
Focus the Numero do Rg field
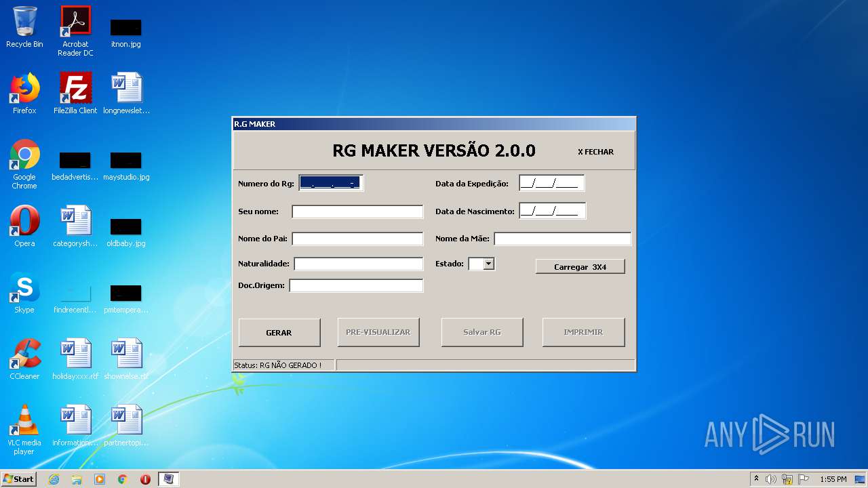click(x=331, y=183)
